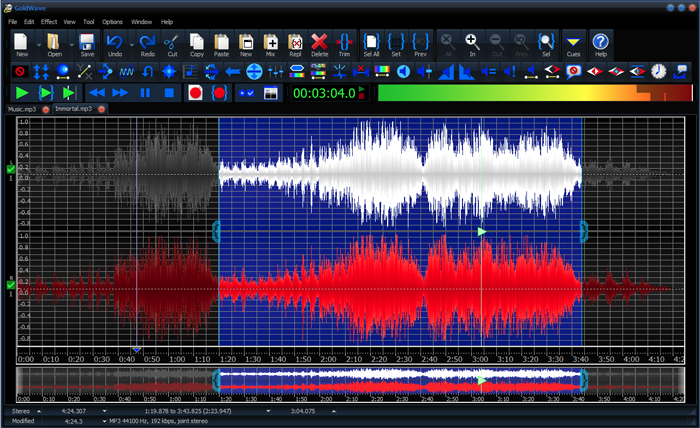This screenshot has width=700, height=428.
Task: Open the Stereo channel dropdown in status bar
Action: click(x=39, y=411)
